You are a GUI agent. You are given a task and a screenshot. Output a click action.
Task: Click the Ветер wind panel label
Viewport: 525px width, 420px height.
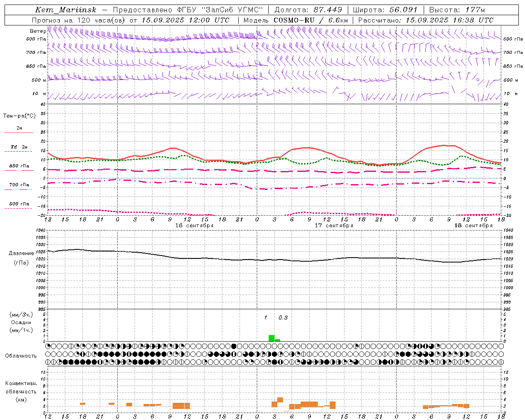click(38, 31)
